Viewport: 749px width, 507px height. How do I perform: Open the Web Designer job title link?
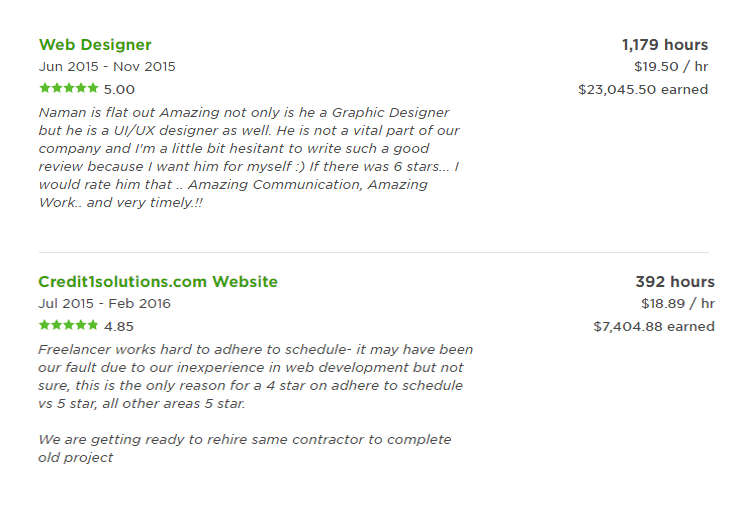tap(95, 44)
